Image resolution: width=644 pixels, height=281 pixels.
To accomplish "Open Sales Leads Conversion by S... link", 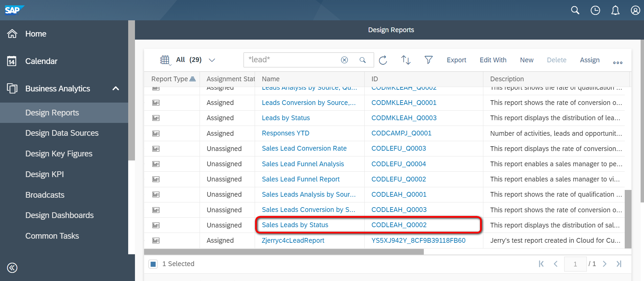I will [x=308, y=210].
